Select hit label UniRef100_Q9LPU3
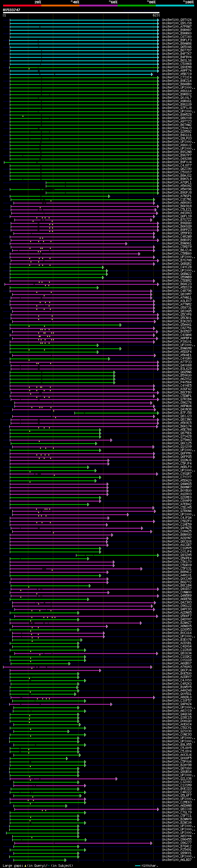Viewport: 197px width, 868px height. (x=177, y=139)
